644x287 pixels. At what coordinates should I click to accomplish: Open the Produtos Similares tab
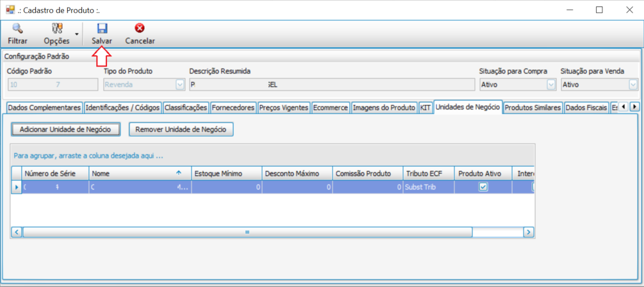(x=533, y=108)
